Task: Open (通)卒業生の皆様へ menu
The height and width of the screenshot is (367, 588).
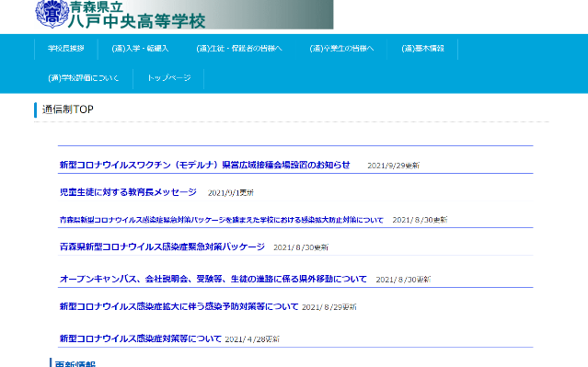Action: tap(341, 49)
